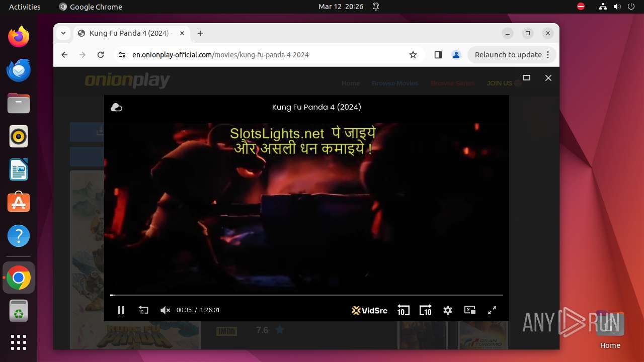Launch Thunderbird Mail from dock
Viewport: 644px width, 362px height.
(19, 70)
